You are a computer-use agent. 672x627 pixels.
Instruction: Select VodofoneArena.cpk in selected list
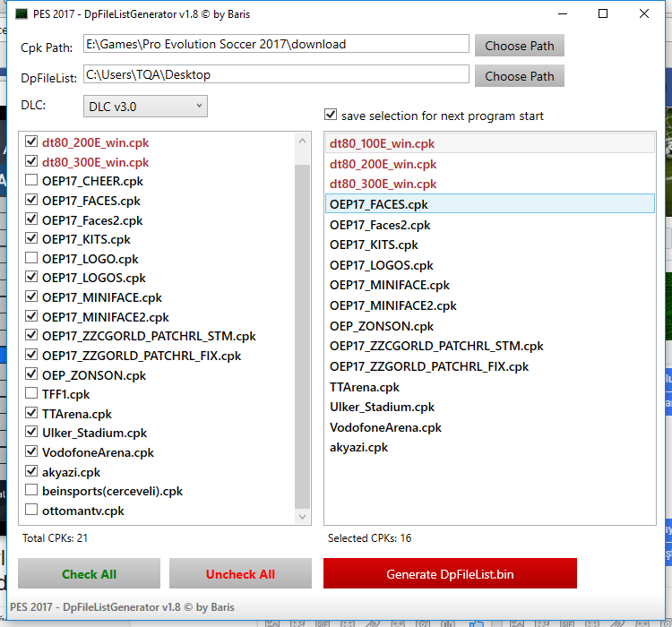[x=490, y=427]
